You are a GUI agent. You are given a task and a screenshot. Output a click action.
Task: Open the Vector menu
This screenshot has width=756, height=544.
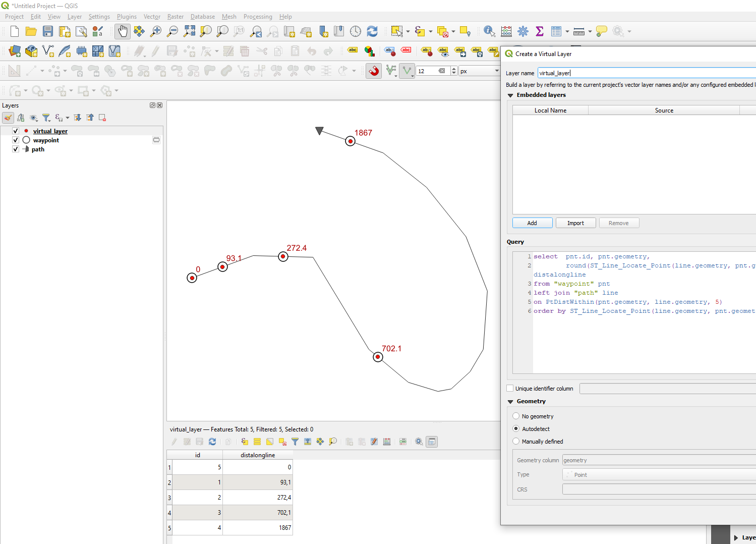(152, 17)
